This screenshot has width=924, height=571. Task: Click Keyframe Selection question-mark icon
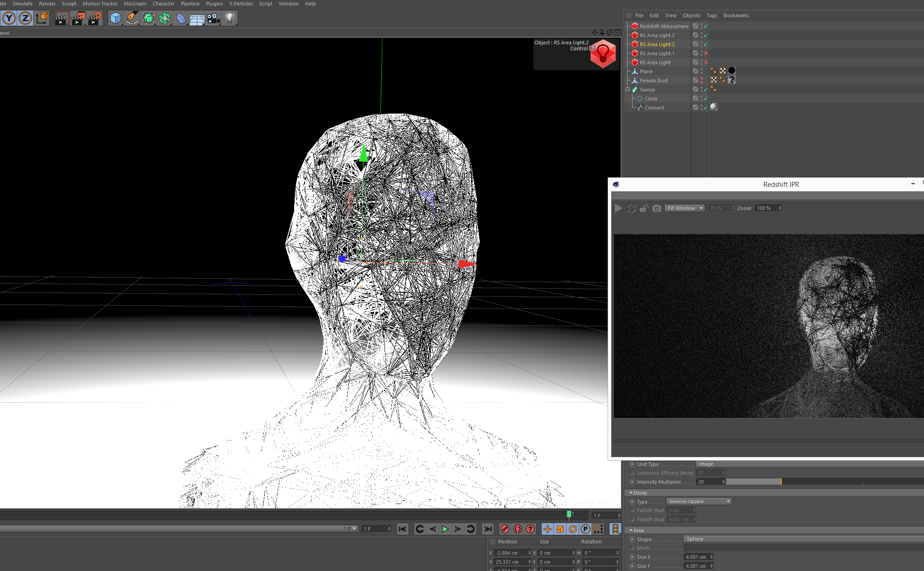530,529
